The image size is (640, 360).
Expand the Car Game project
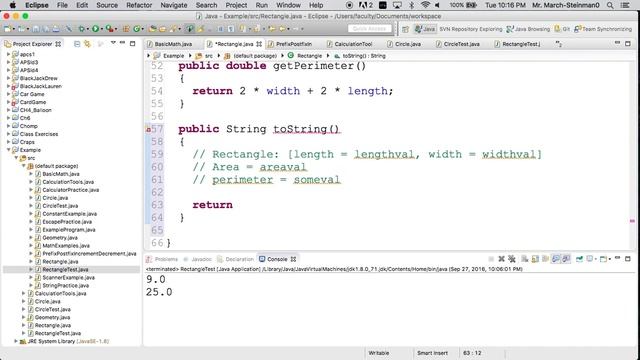click(9, 94)
